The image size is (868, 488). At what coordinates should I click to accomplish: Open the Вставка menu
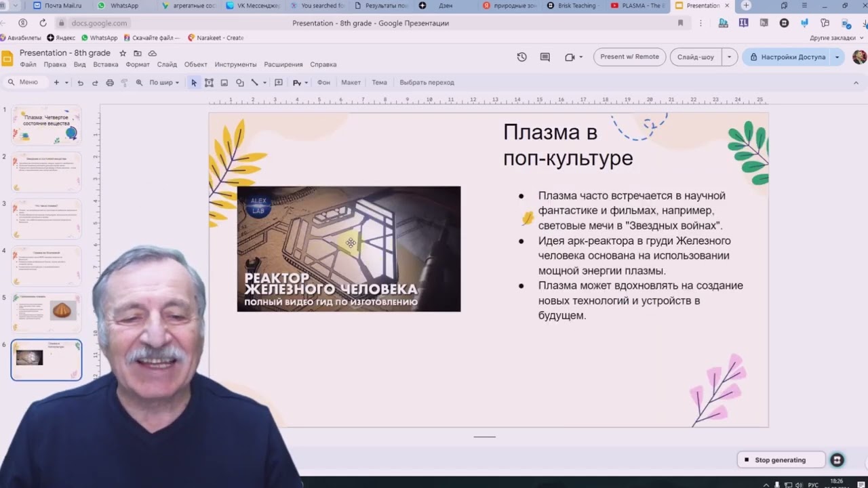click(106, 64)
